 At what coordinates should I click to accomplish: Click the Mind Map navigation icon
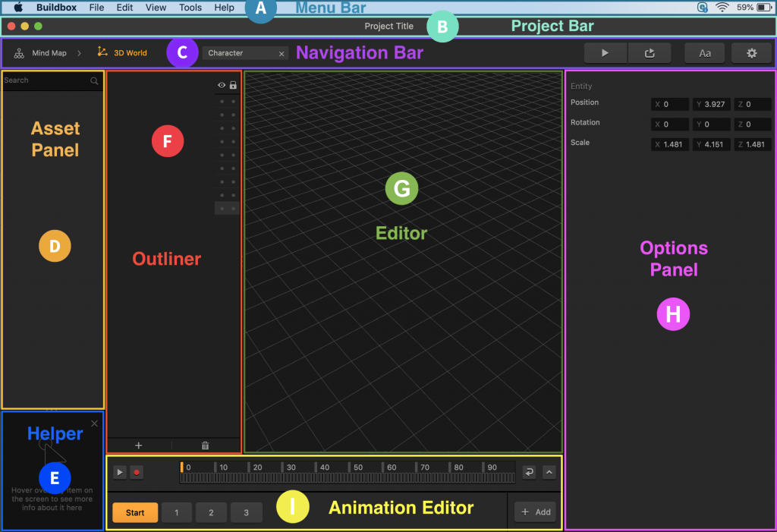pyautogui.click(x=19, y=53)
